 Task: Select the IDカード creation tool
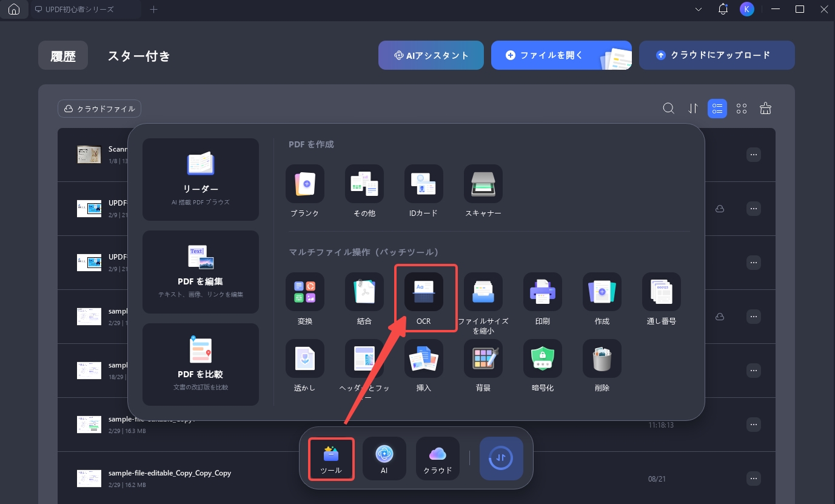(x=424, y=184)
